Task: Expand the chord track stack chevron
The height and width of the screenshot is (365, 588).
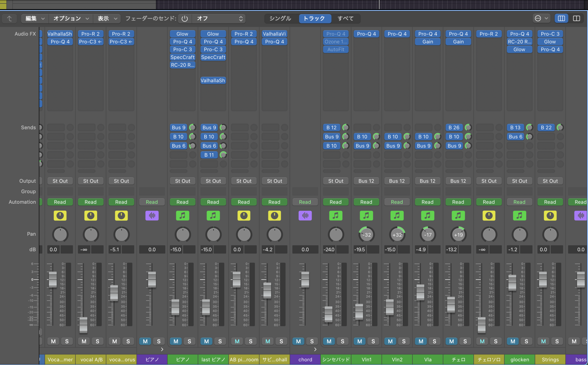Action: pyautogui.click(x=315, y=349)
